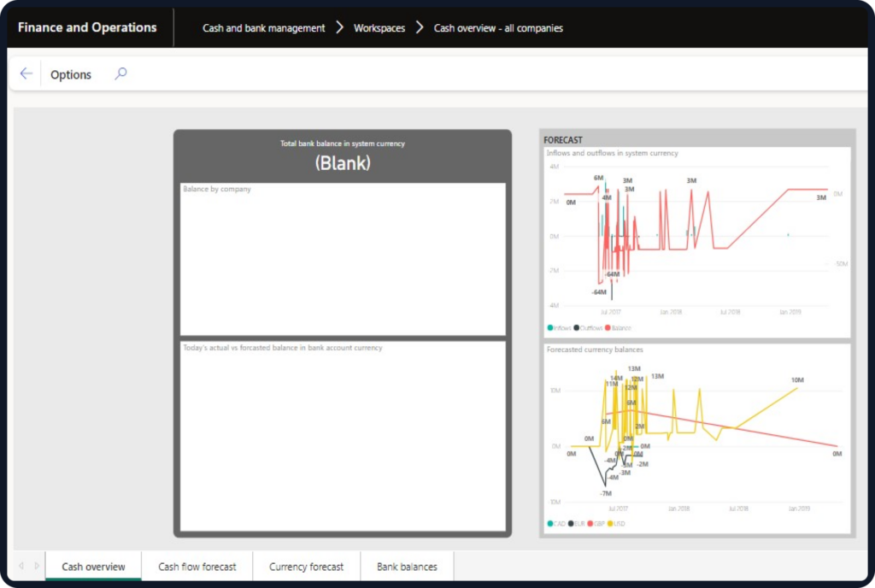Image resolution: width=875 pixels, height=588 pixels.
Task: Click next tab scroll arrow
Action: [x=37, y=566]
